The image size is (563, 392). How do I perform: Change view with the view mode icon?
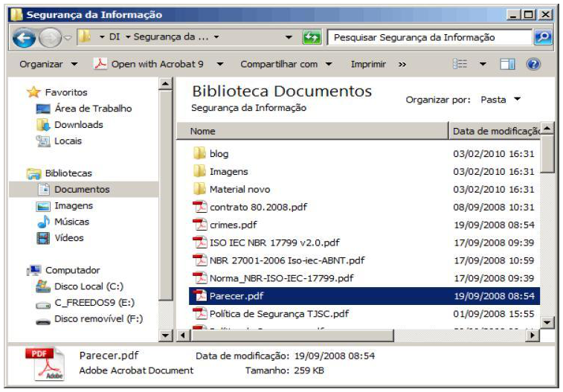coord(460,64)
